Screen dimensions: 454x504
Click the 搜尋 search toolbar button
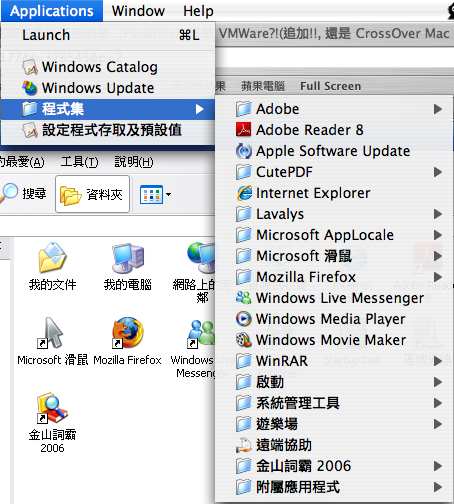point(23,194)
